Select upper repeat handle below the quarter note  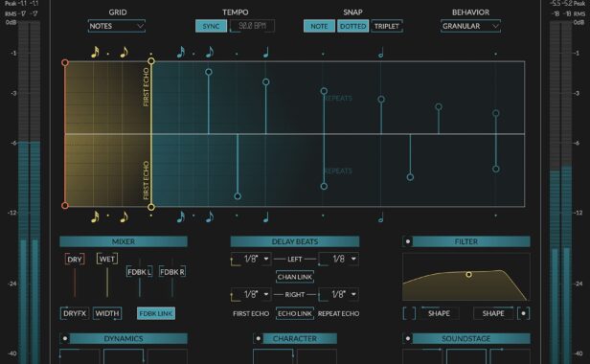click(266, 81)
